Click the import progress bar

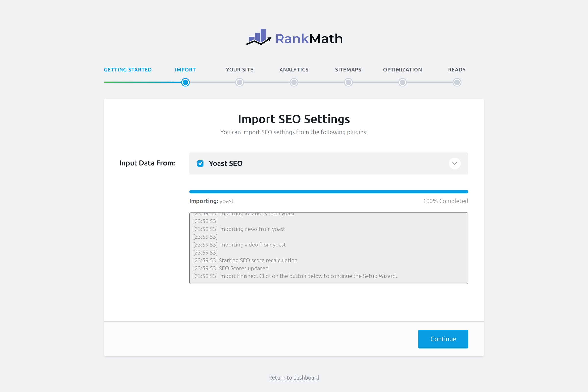(329, 192)
